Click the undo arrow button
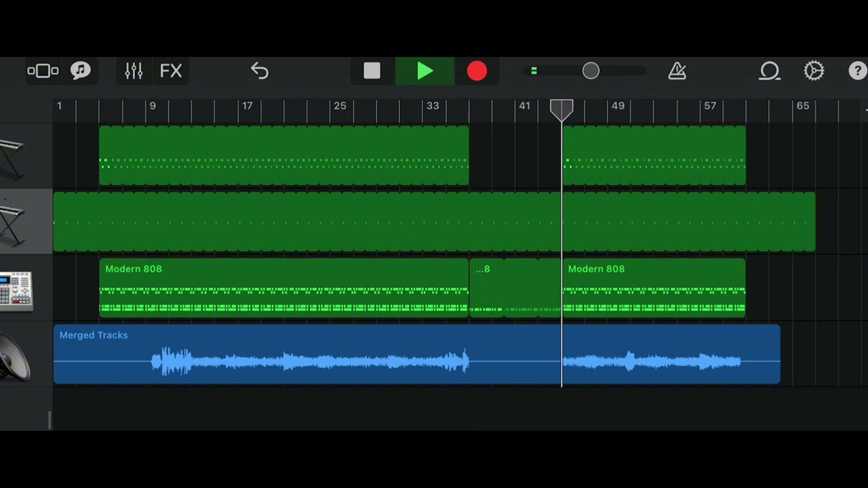This screenshot has width=868, height=488. click(x=260, y=71)
